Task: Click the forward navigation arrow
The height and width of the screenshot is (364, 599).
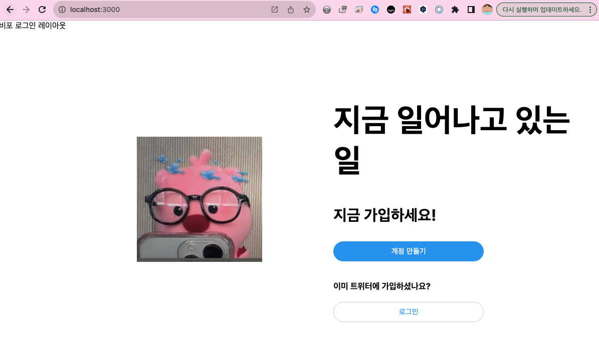Action: (x=26, y=10)
